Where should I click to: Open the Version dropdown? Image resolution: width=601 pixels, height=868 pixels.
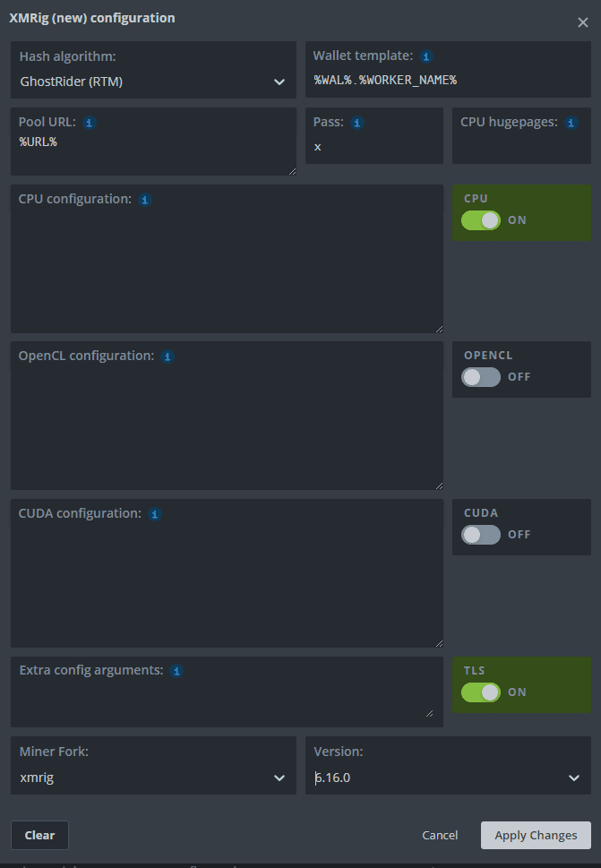448,778
